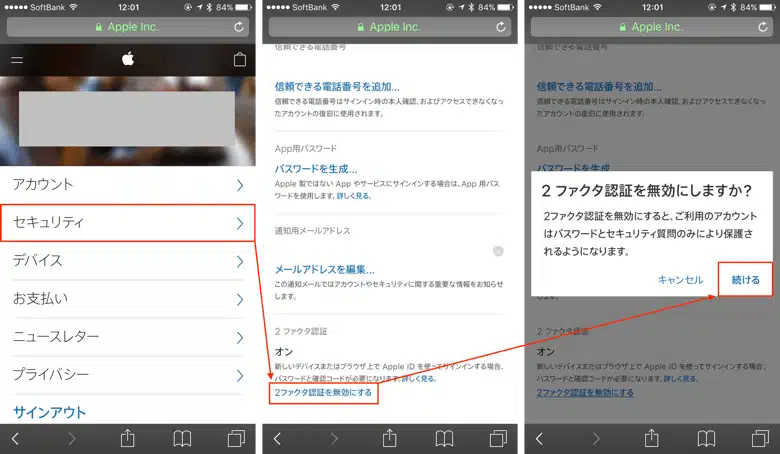
Task: Tap 詳しく見る link under middle 2ファクタ認証 section
Action: [x=419, y=379]
